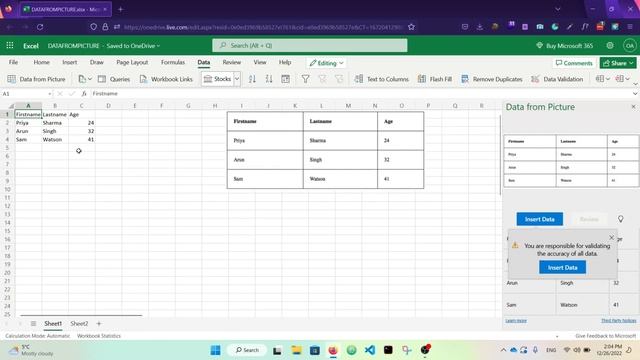Screen dimensions: 640x360
Task: Open the File menu
Action: point(13,62)
